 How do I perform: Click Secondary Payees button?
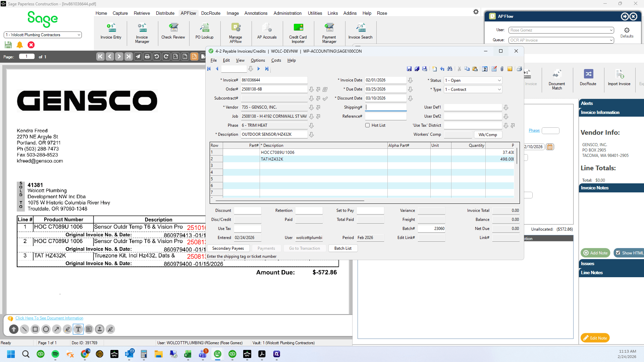click(228, 248)
